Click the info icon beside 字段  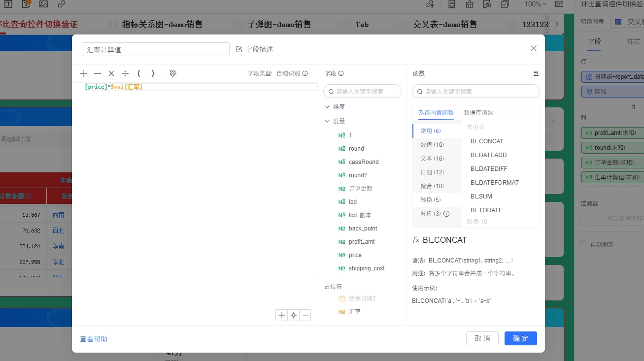(x=341, y=73)
